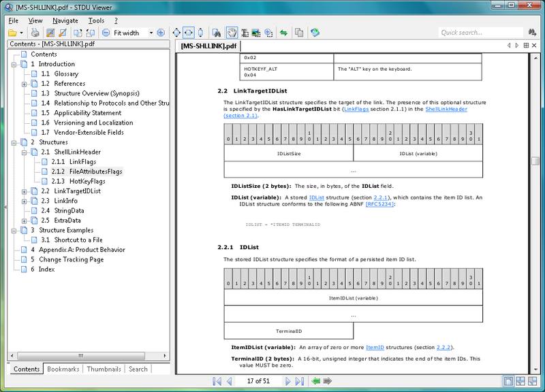Select the image selection tool
Viewport: 545px width, 392px height.
(x=257, y=33)
